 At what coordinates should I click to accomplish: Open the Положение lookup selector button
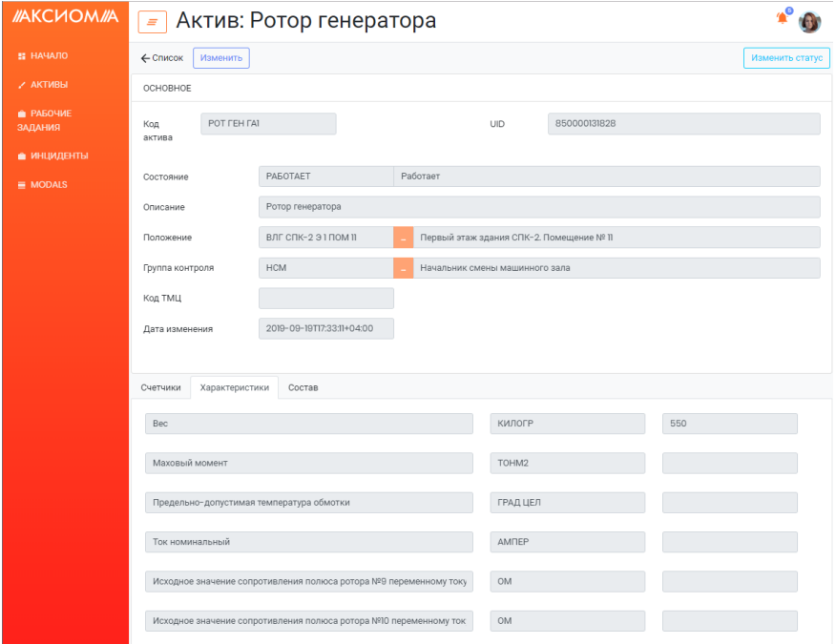[404, 238]
